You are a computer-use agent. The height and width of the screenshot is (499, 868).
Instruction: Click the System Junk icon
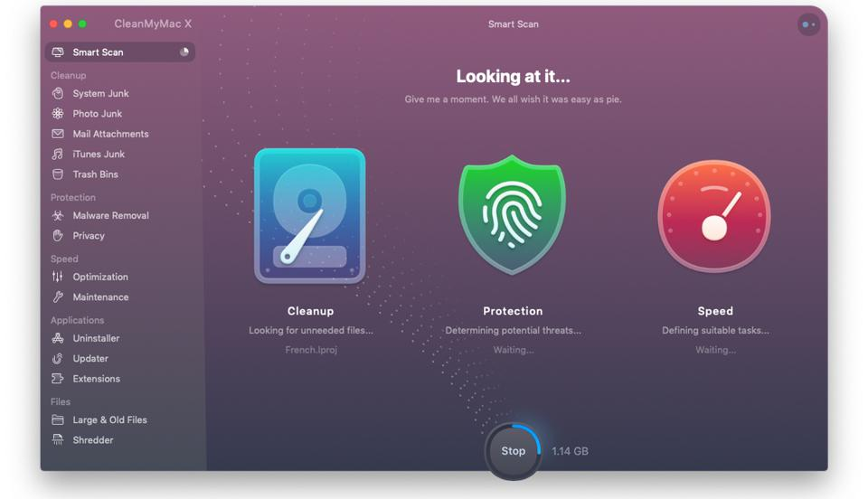coord(58,93)
